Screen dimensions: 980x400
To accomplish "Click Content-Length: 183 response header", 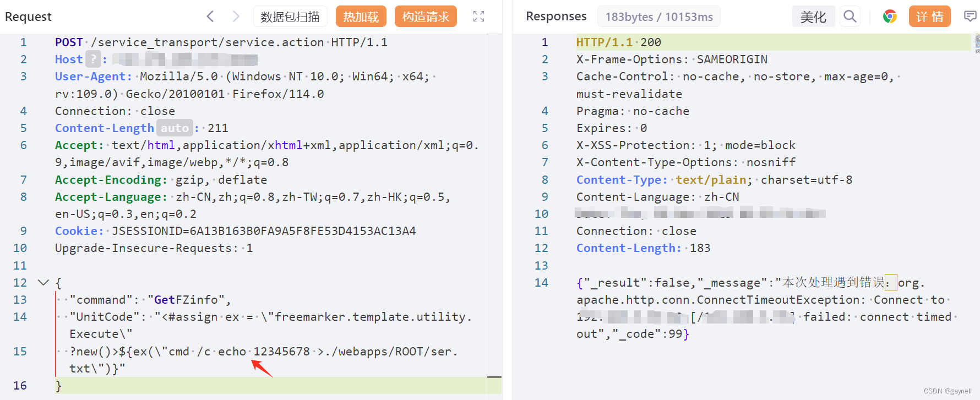I will (643, 248).
